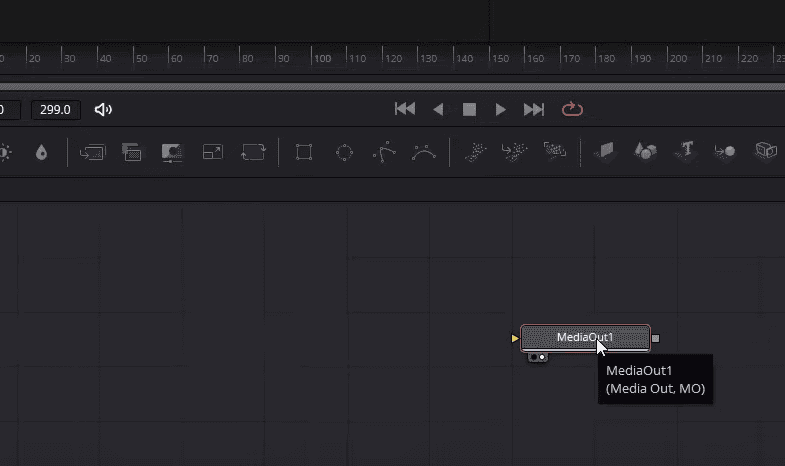Add an Image Plane 3D node
The height and width of the screenshot is (466, 785).
click(x=605, y=151)
